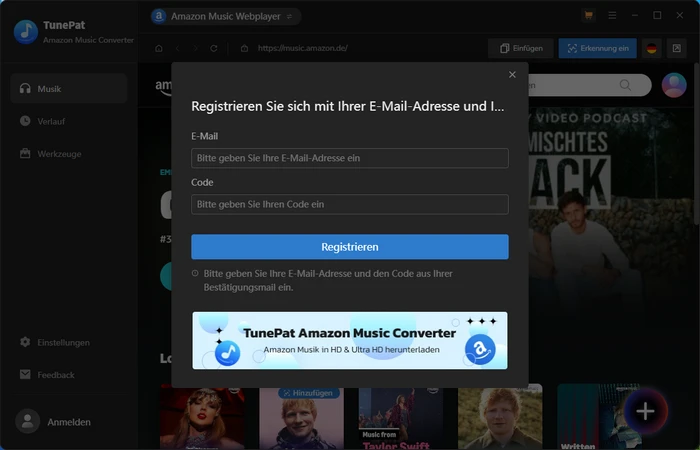Click the TunePat logo icon

[x=26, y=31]
